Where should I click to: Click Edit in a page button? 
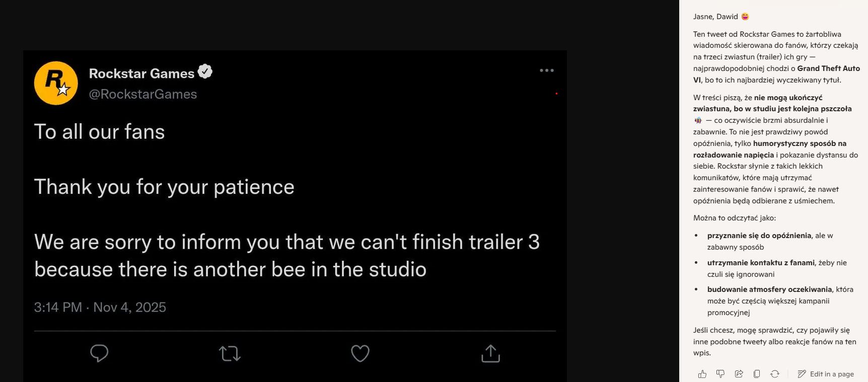click(826, 374)
